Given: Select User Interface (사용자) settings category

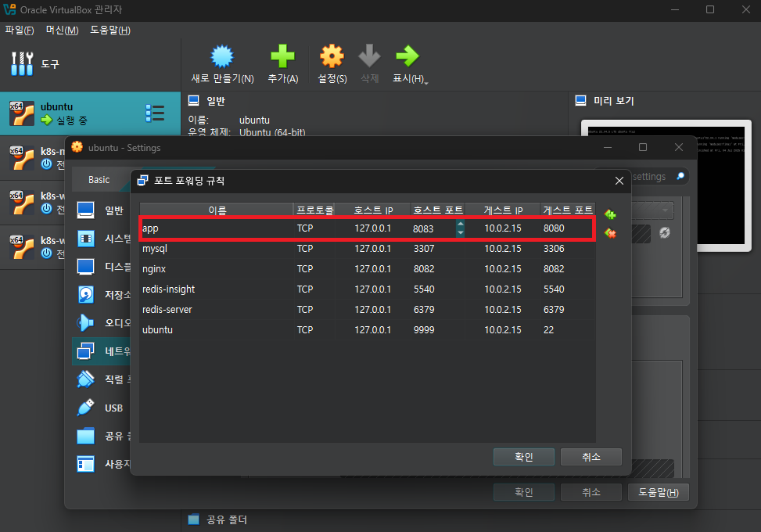Looking at the screenshot, I should (102, 464).
